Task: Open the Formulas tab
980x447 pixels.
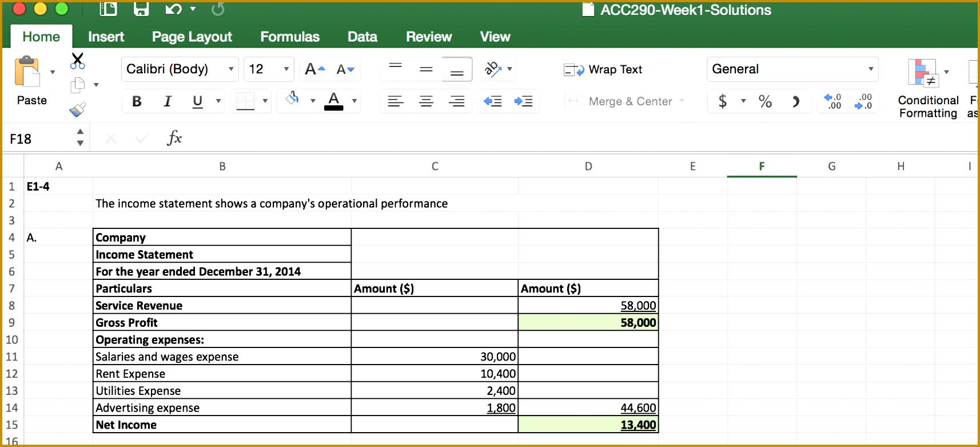Action: tap(290, 37)
